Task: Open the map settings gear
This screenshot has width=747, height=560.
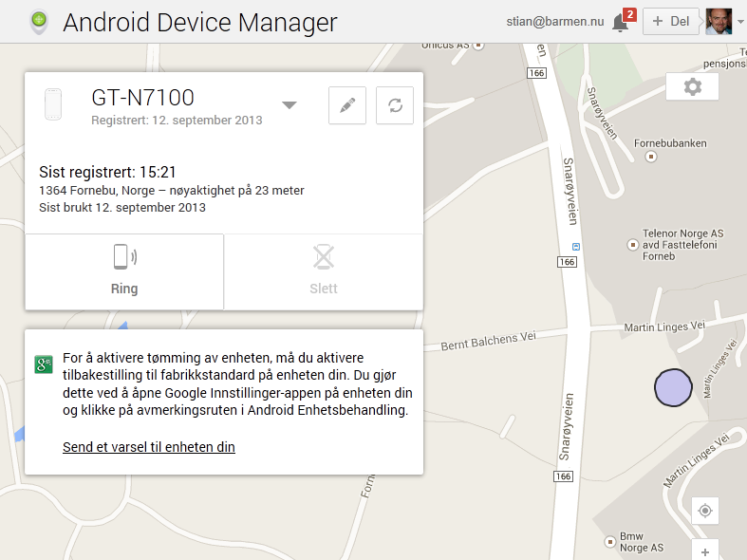Action: tap(692, 86)
